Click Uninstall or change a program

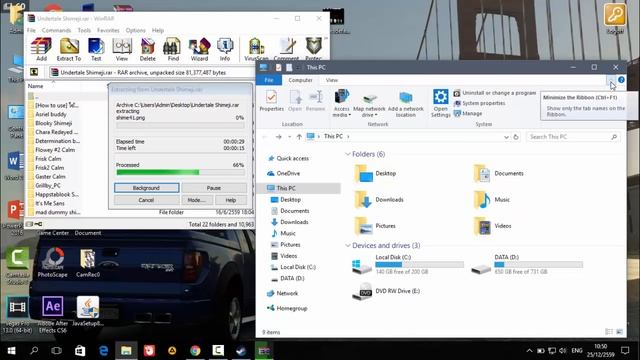[x=494, y=93]
